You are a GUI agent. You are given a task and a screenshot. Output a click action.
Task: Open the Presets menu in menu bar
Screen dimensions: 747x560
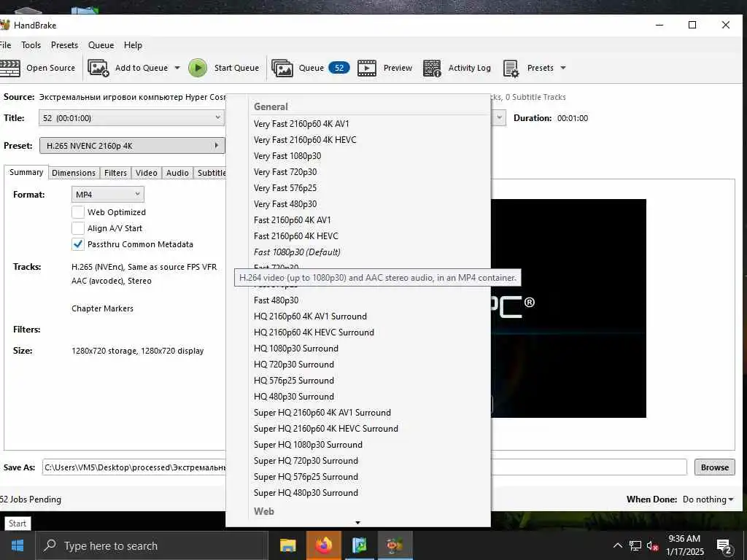tap(64, 44)
